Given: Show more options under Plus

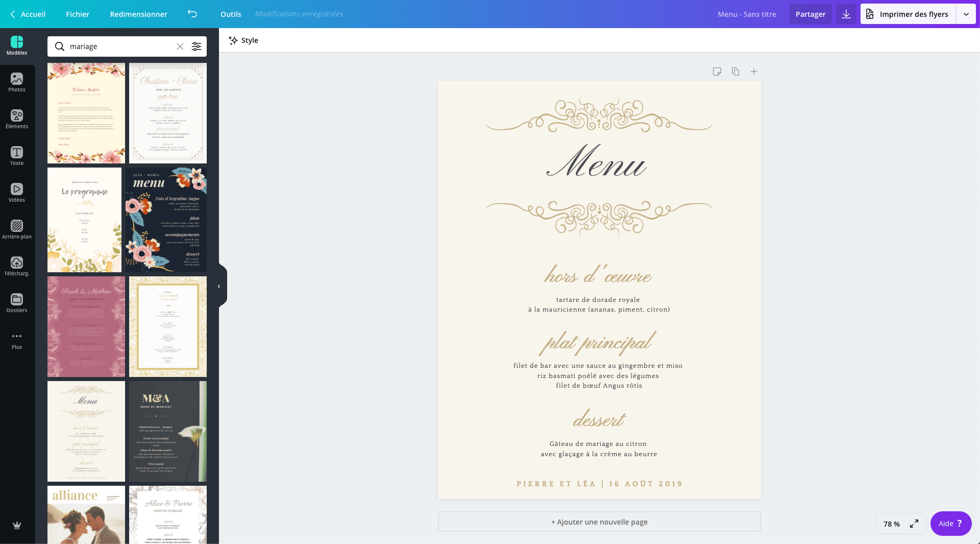Looking at the screenshot, I should tap(17, 340).
